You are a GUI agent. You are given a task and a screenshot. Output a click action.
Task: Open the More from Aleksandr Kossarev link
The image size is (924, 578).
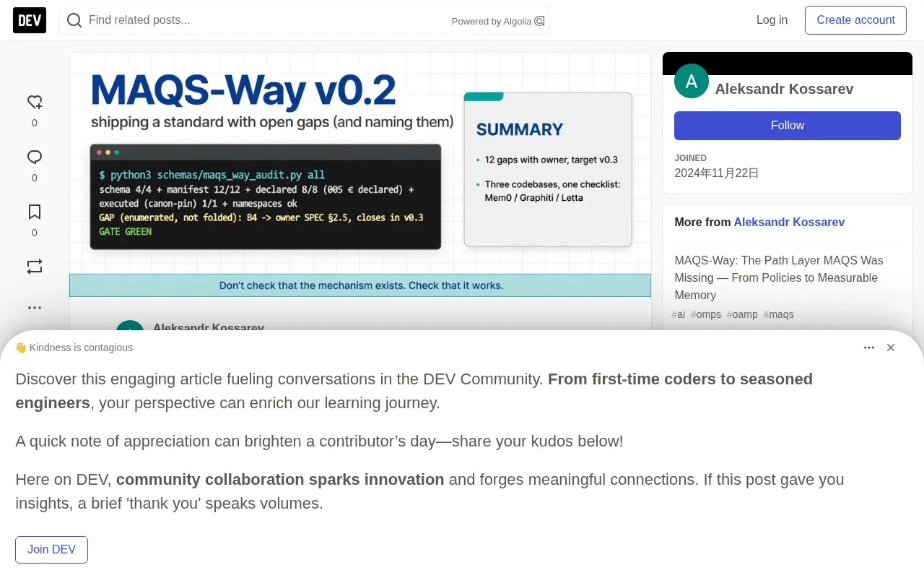(789, 223)
